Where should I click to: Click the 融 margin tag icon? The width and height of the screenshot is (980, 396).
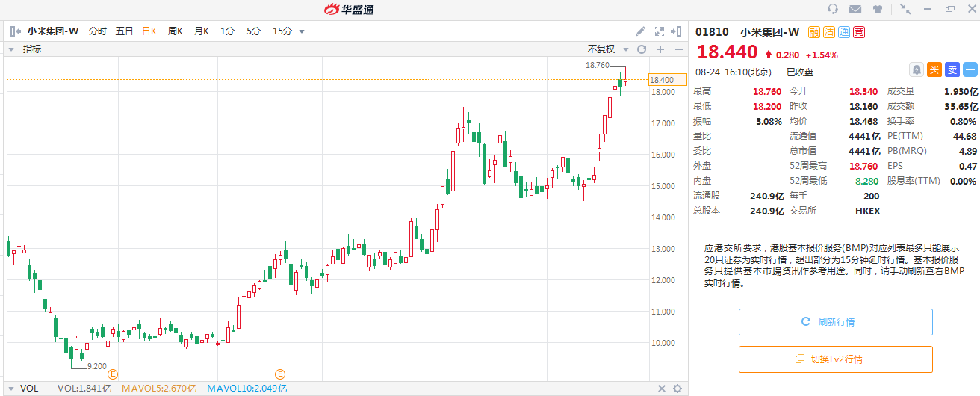[814, 32]
